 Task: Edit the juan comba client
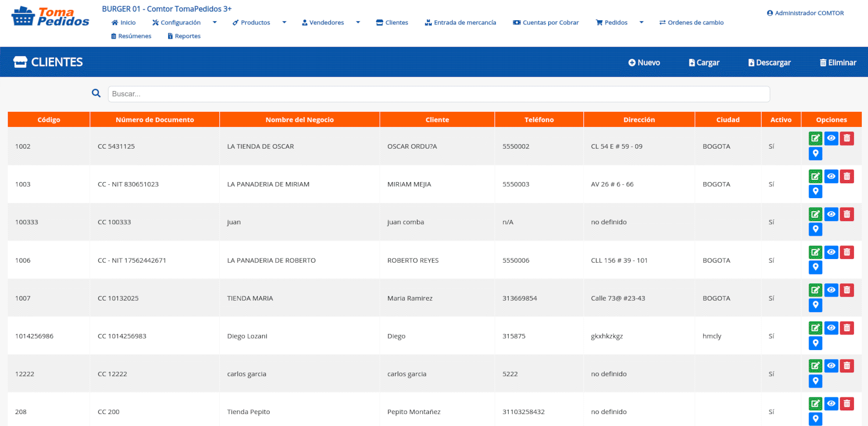pyautogui.click(x=815, y=214)
